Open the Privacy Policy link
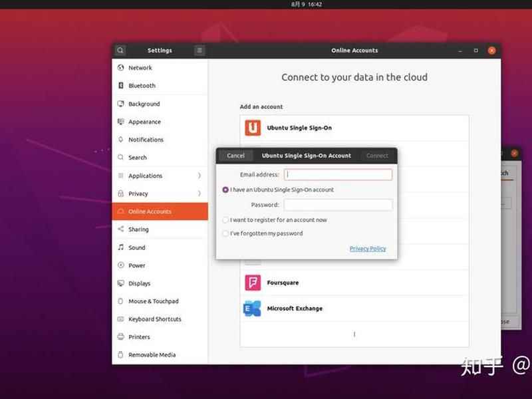 click(x=368, y=249)
